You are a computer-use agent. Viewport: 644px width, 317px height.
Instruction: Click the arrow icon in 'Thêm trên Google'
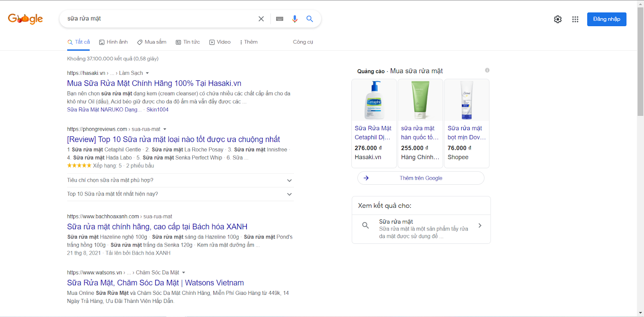click(x=366, y=178)
